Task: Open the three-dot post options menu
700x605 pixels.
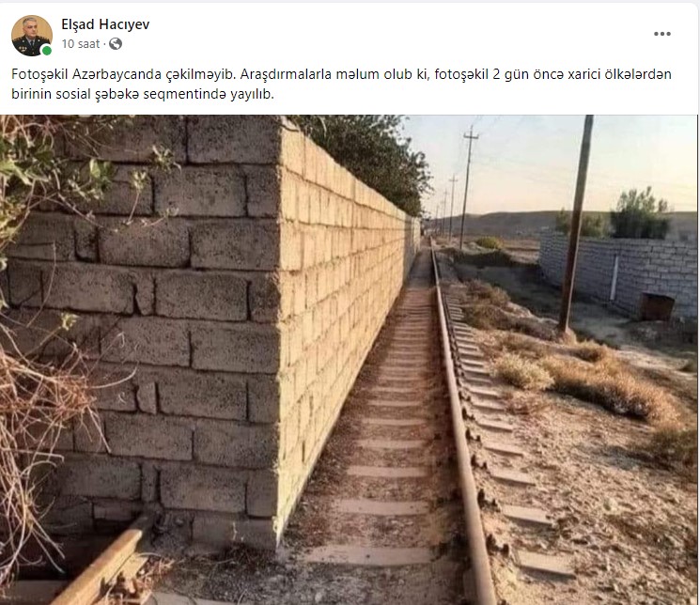Action: (x=662, y=34)
